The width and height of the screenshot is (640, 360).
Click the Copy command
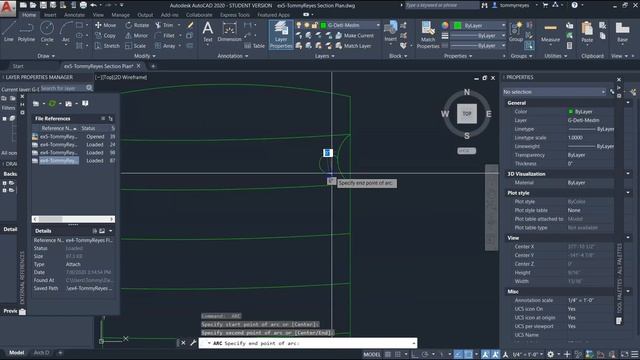click(x=106, y=36)
